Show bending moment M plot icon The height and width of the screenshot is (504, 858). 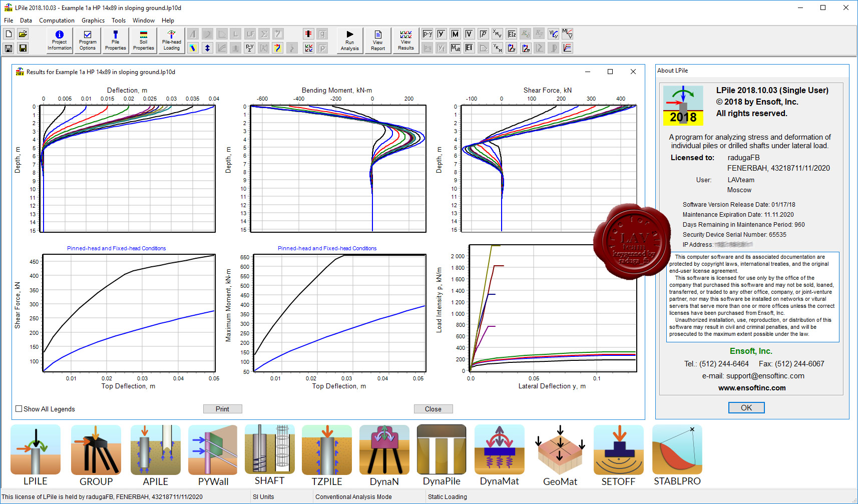point(455,34)
